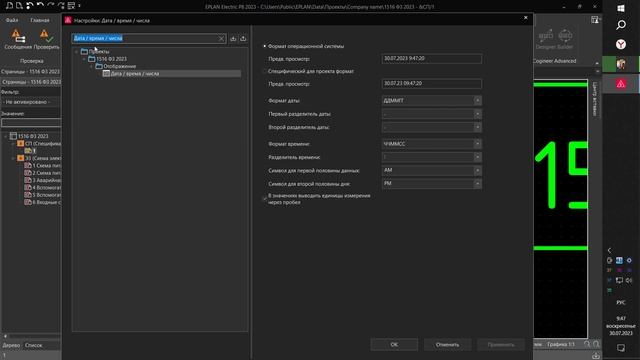Viewport: 640px width, 360px height.
Task: Select the Дата / время / числа tree item
Action: [135, 73]
